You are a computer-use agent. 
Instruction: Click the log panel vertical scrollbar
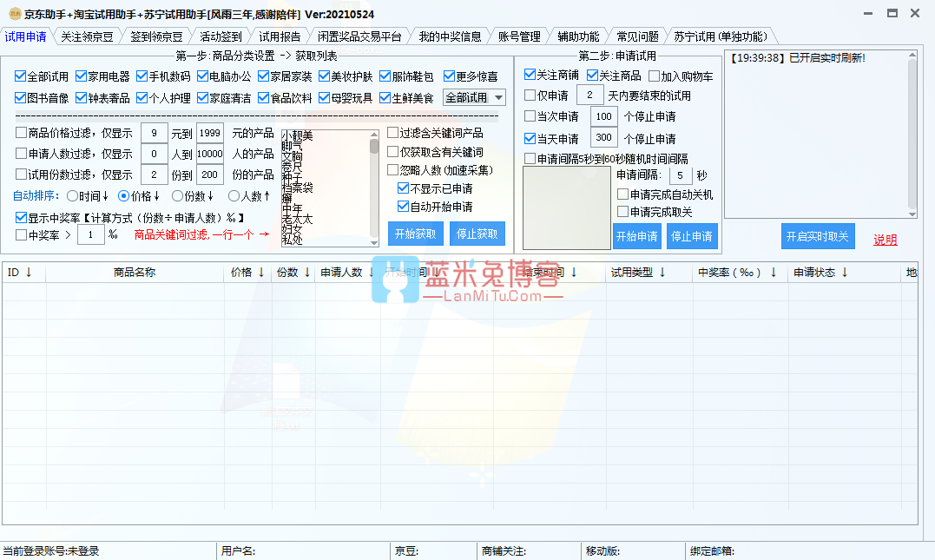click(912, 135)
